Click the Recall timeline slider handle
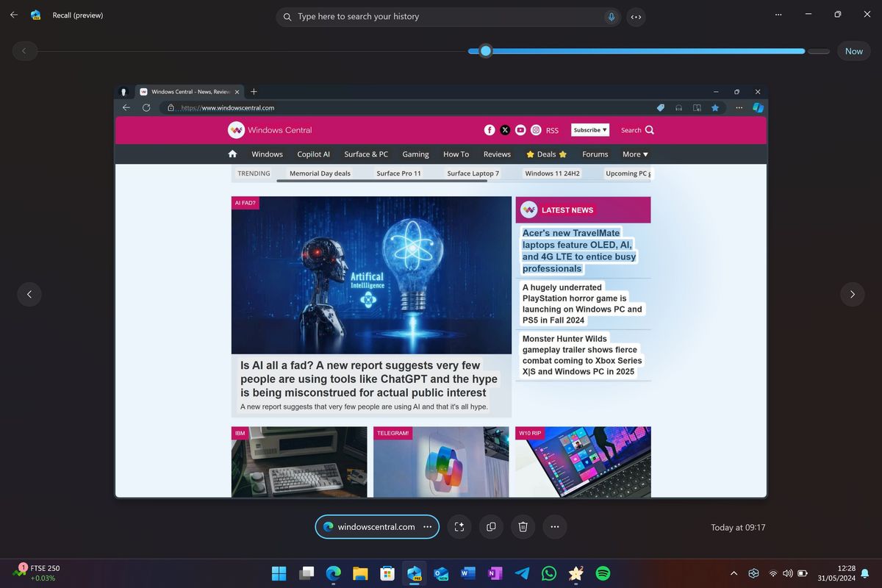The height and width of the screenshot is (588, 882). click(x=485, y=51)
